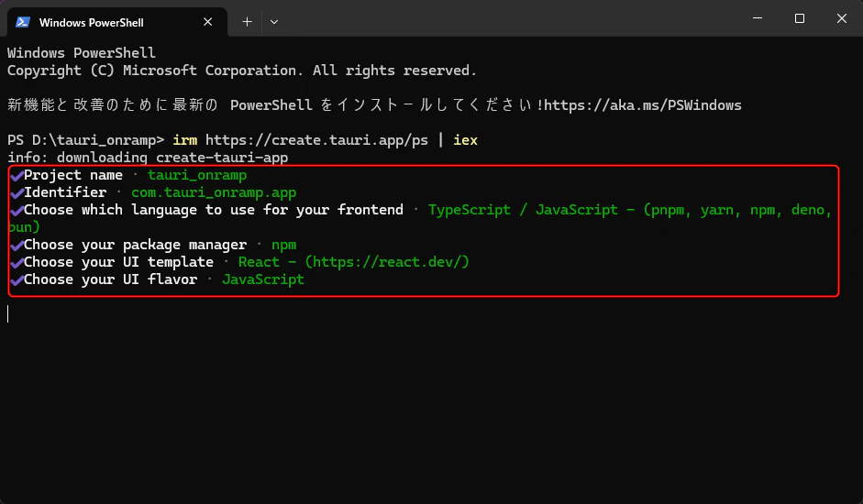Image resolution: width=863 pixels, height=504 pixels.
Task: Click the https://aka.ms/PSWindows link
Action: [x=642, y=105]
